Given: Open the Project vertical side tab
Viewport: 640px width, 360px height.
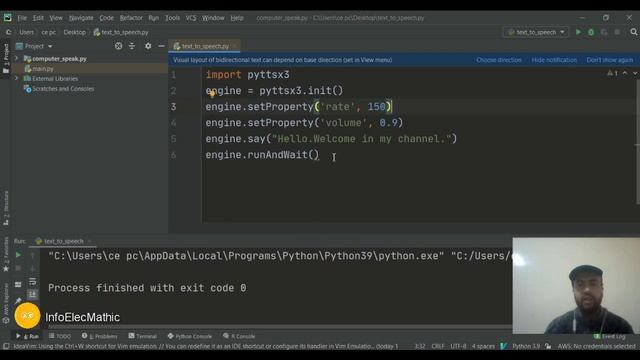Looking at the screenshot, I should tap(6, 58).
